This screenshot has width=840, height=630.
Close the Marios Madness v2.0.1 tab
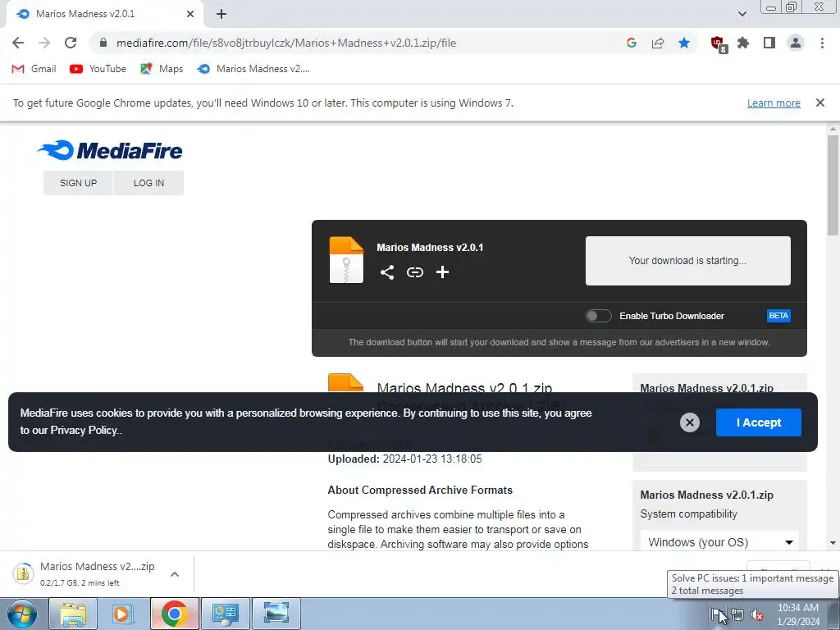190,14
